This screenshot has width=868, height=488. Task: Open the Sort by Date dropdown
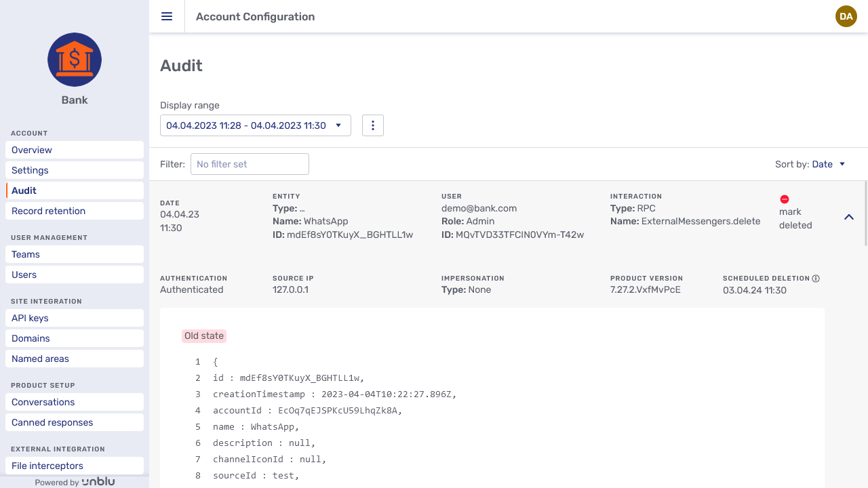point(828,164)
